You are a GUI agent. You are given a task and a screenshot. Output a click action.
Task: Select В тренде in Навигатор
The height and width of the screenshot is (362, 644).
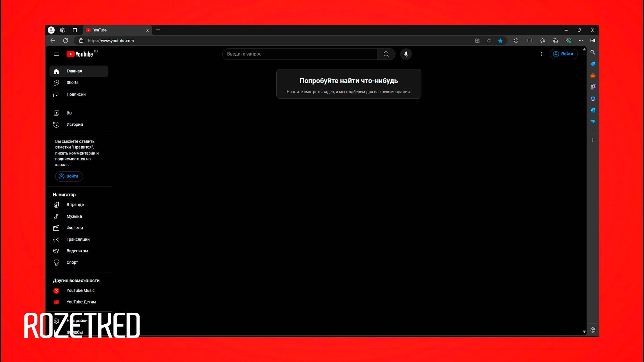click(x=75, y=205)
